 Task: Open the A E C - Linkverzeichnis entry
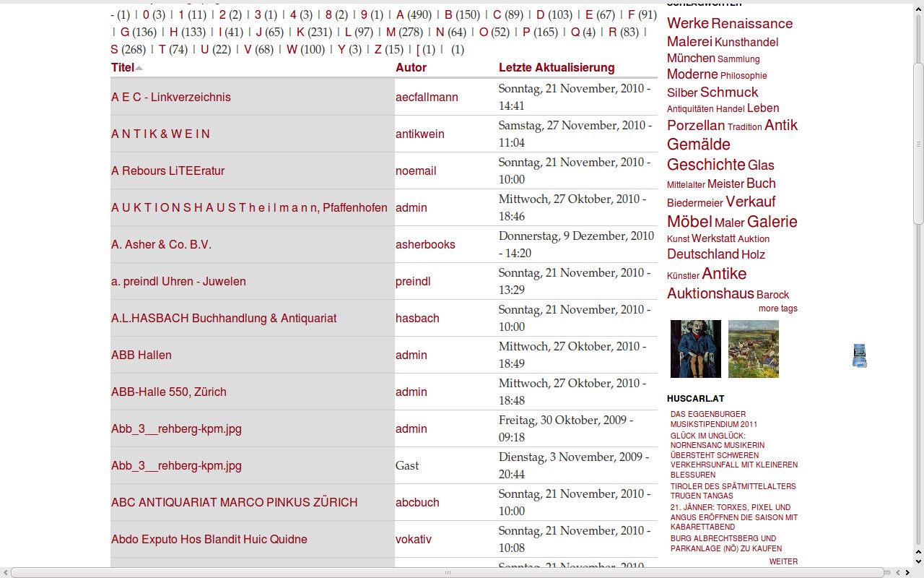click(171, 97)
